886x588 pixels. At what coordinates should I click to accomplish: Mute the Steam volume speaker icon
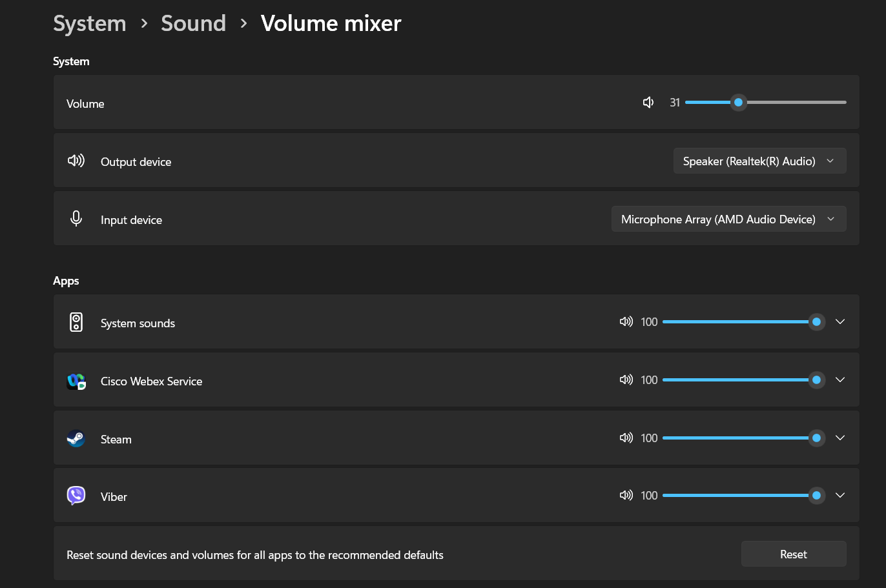pos(626,438)
